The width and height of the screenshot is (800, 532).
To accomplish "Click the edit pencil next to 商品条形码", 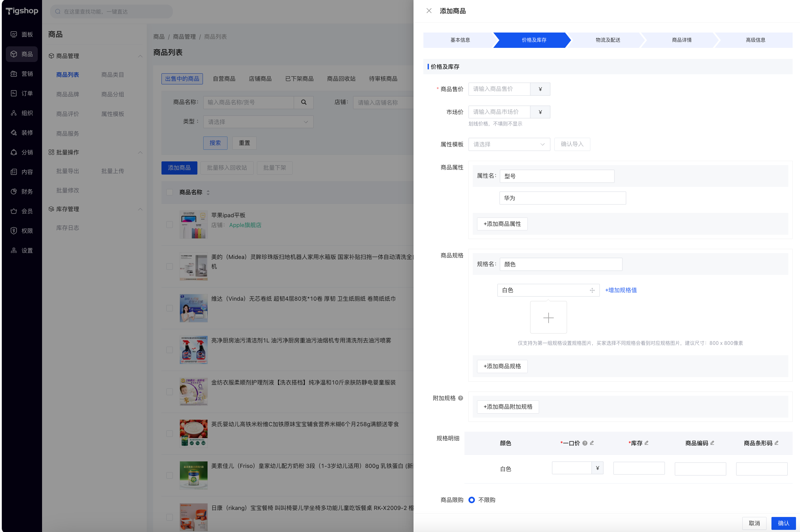I will click(777, 443).
